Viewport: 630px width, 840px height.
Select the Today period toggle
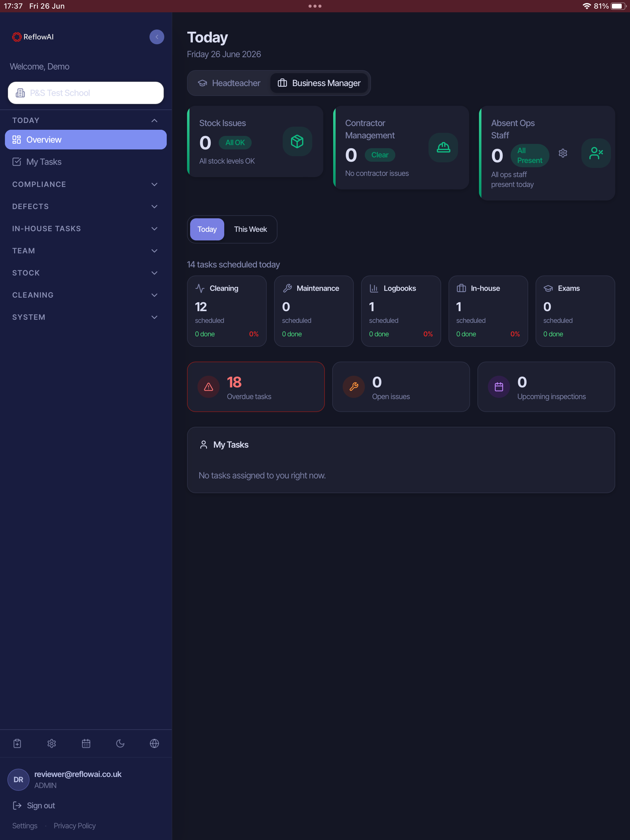point(207,229)
